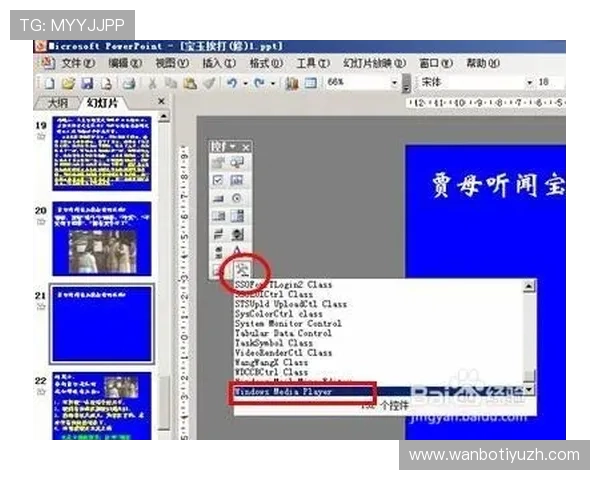This screenshot has height=480, width=600.
Task: Open the 视图 menu
Action: [172, 63]
